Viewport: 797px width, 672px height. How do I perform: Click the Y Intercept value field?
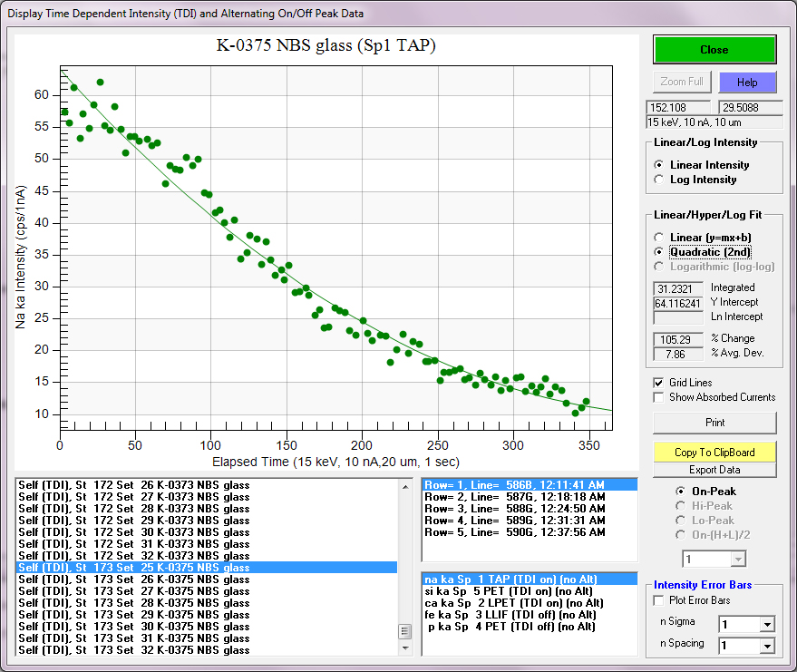pyautogui.click(x=678, y=303)
